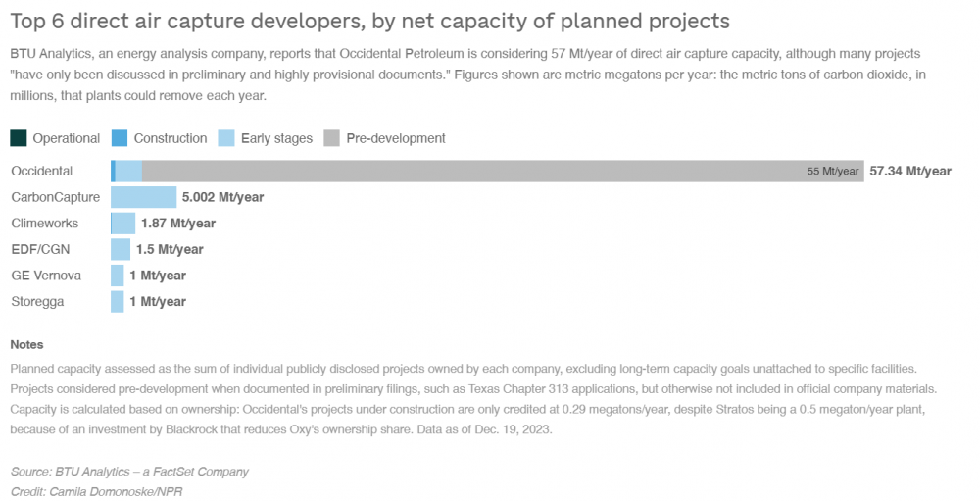Image resolution: width=980 pixels, height=501 pixels.
Task: Click the 5.002 Mt/year value label
Action: (x=222, y=197)
